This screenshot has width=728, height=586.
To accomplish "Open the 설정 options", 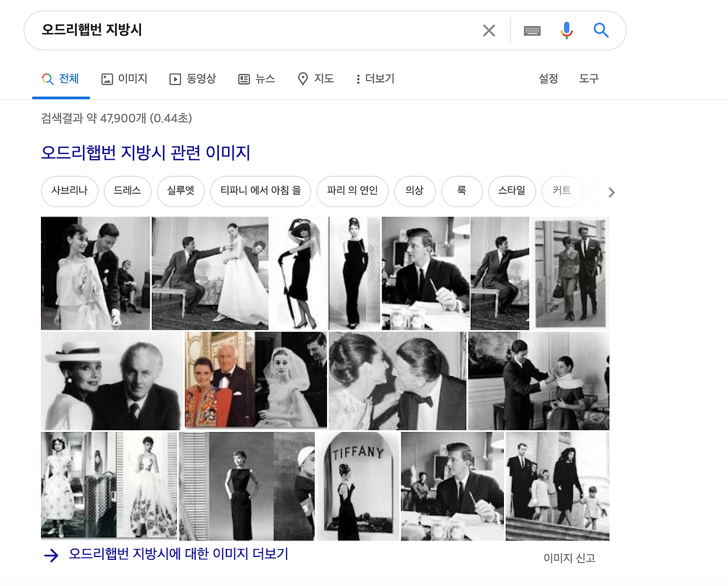I will [x=548, y=79].
